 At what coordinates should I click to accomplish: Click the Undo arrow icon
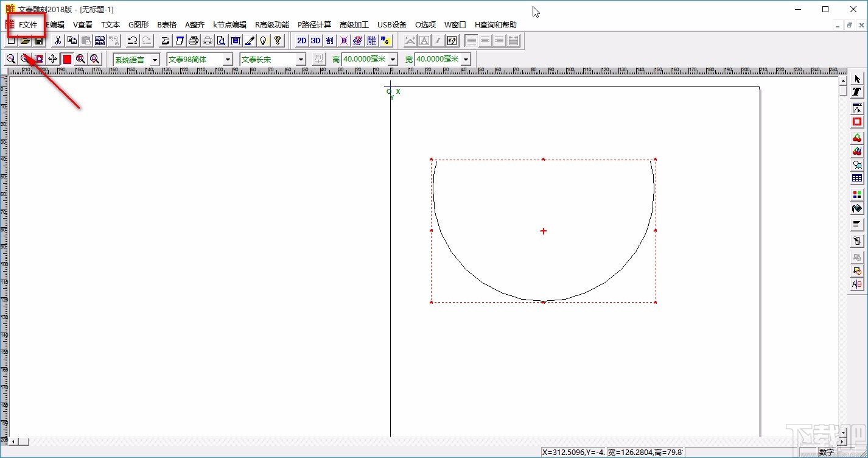tap(132, 41)
